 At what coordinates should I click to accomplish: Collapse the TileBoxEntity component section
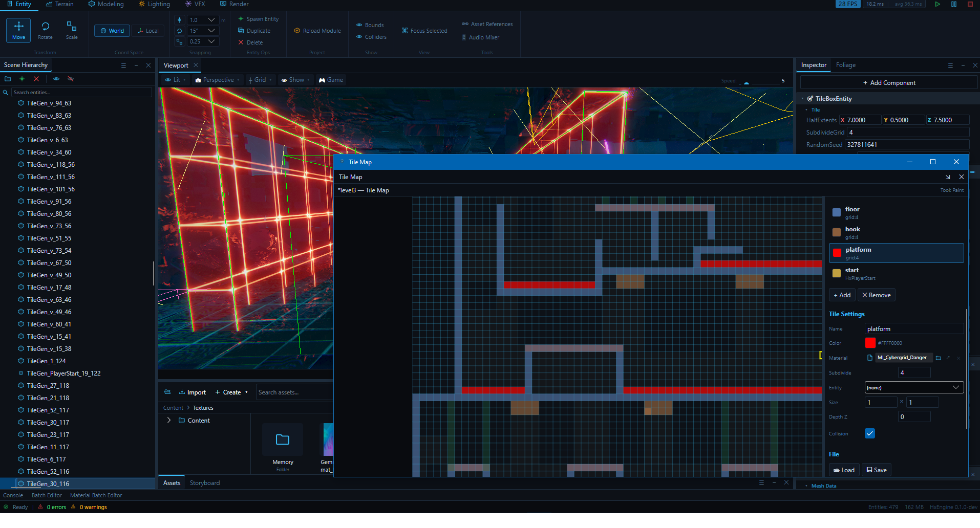802,99
